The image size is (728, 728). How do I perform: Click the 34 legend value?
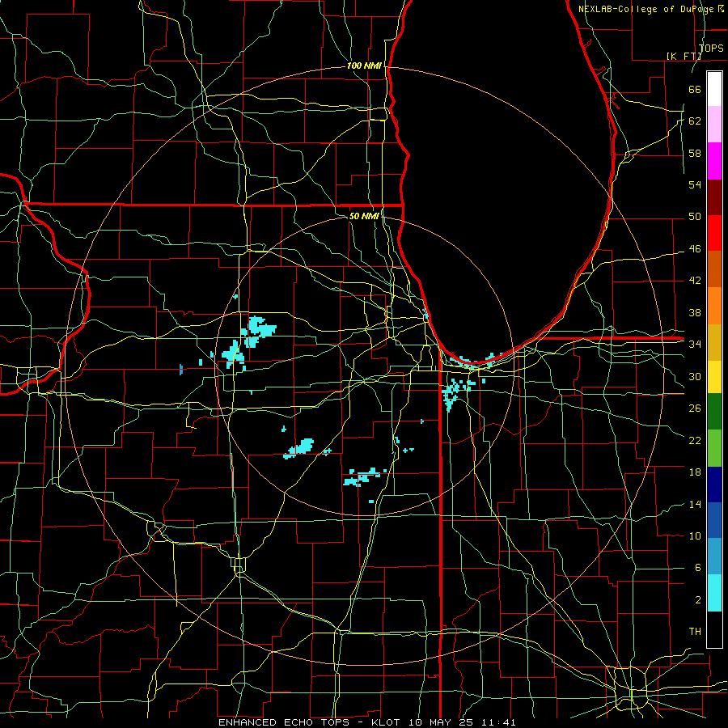pyautogui.click(x=695, y=344)
